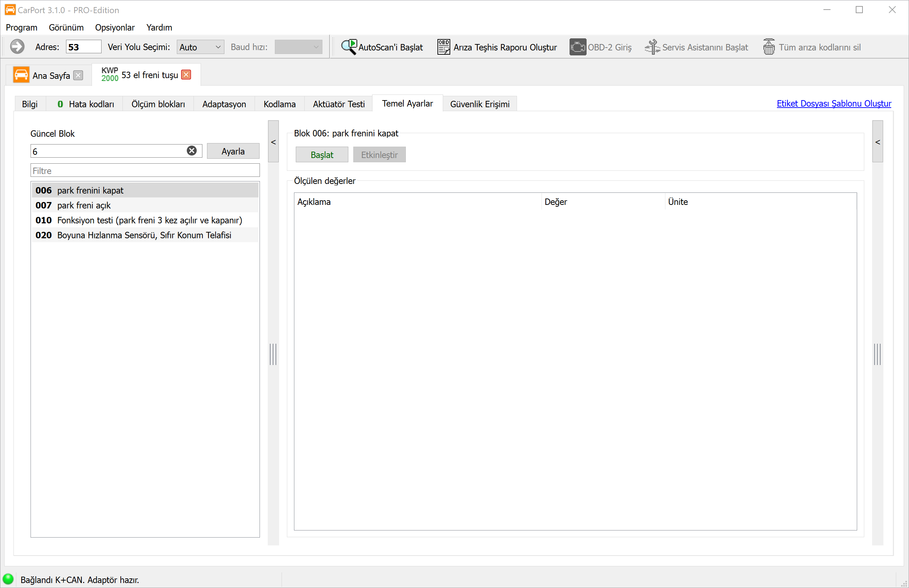Click the Başlat button
The image size is (909, 588).
(x=322, y=155)
